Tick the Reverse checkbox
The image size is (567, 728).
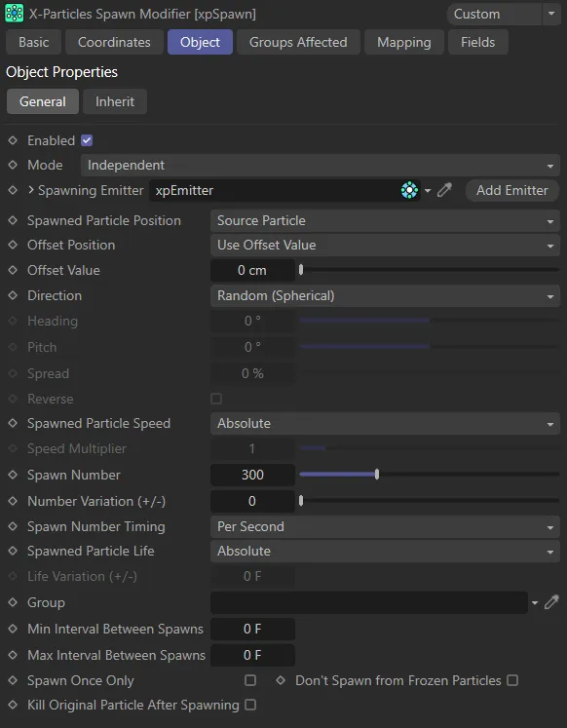tap(216, 399)
